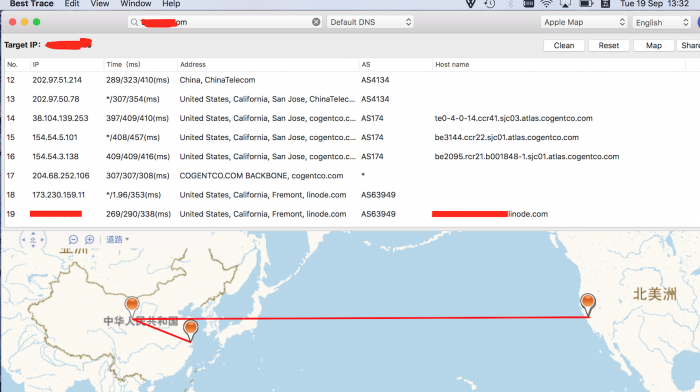Sort by the IP column header
700x392 pixels.
coord(67,64)
